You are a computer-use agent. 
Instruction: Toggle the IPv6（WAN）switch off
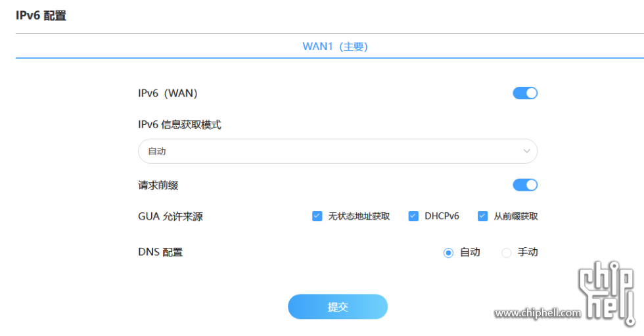[525, 93]
